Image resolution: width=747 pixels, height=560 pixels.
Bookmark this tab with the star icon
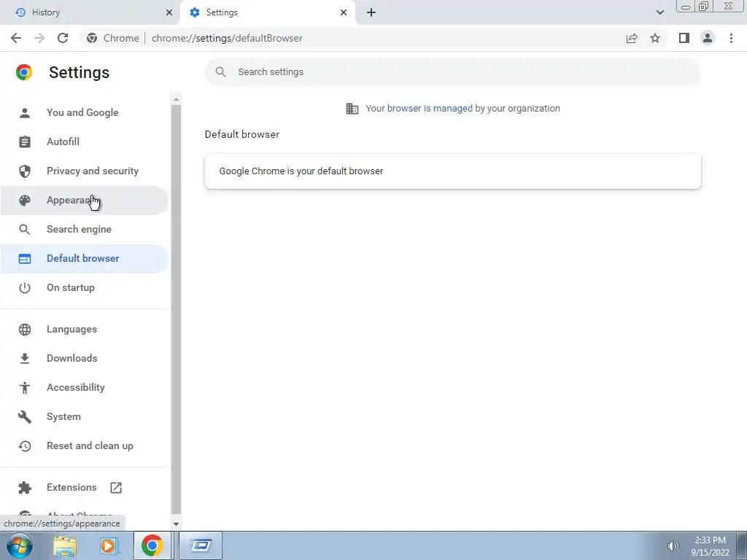click(655, 38)
